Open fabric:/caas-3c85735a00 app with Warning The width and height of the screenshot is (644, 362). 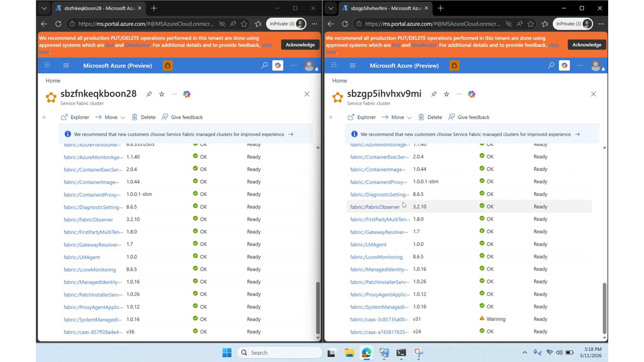coord(380,320)
